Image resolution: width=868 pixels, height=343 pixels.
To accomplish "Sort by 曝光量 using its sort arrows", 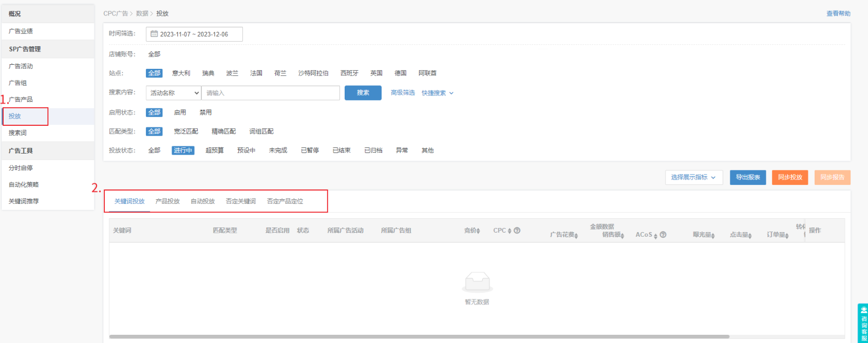I will 713,236.
